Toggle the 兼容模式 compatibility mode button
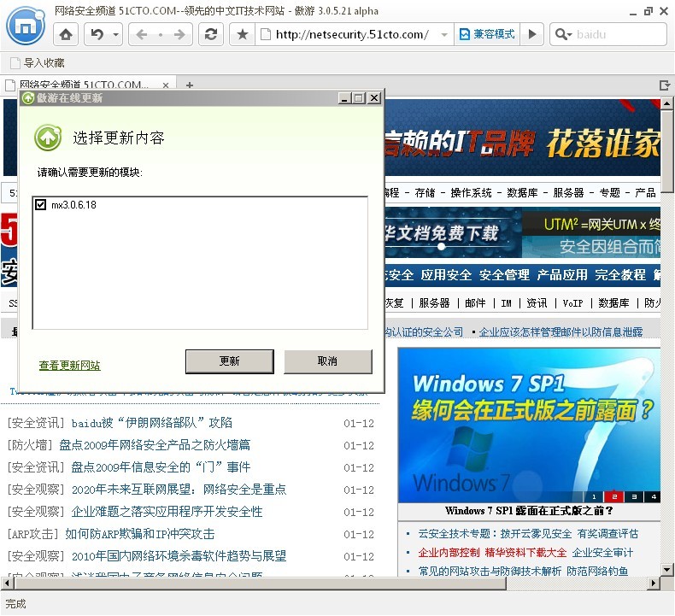Viewport: 675px width, 616px height. (487, 34)
